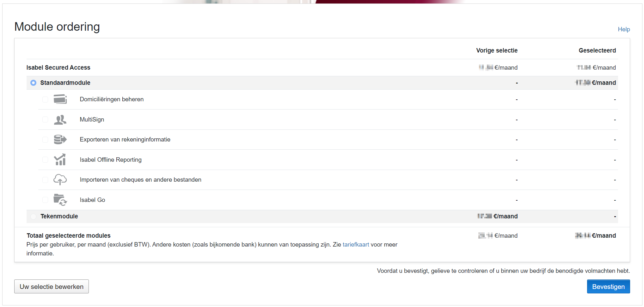
Task: Tick the MultiSign checkbox
Action: coord(45,120)
